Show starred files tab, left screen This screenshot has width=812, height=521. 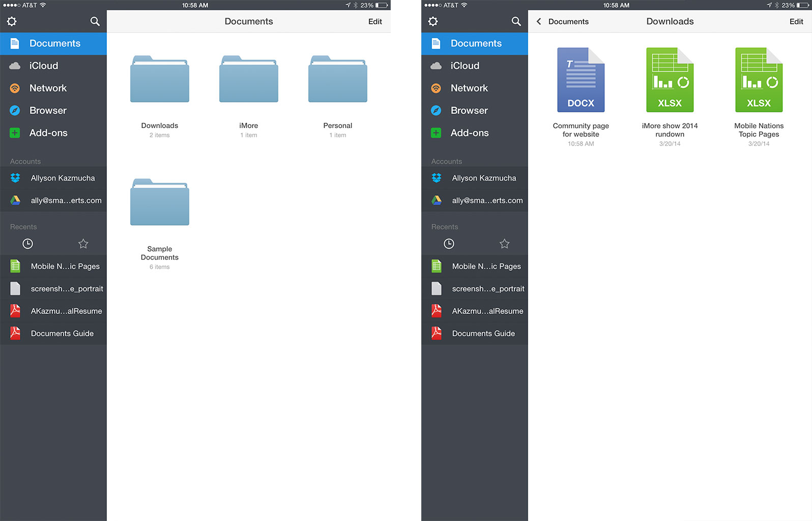click(83, 244)
